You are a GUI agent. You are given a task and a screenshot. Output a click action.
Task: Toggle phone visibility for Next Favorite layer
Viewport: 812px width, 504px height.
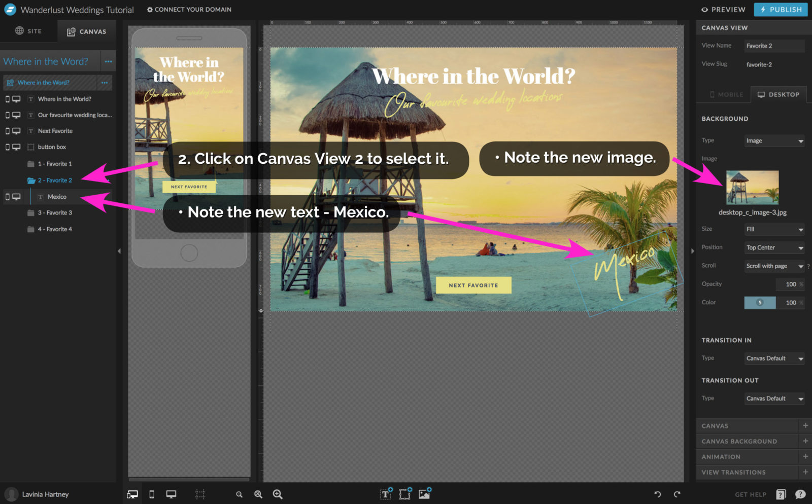tap(8, 131)
